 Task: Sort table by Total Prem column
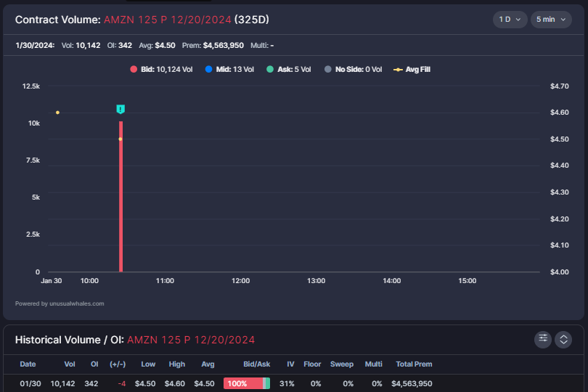[414, 364]
